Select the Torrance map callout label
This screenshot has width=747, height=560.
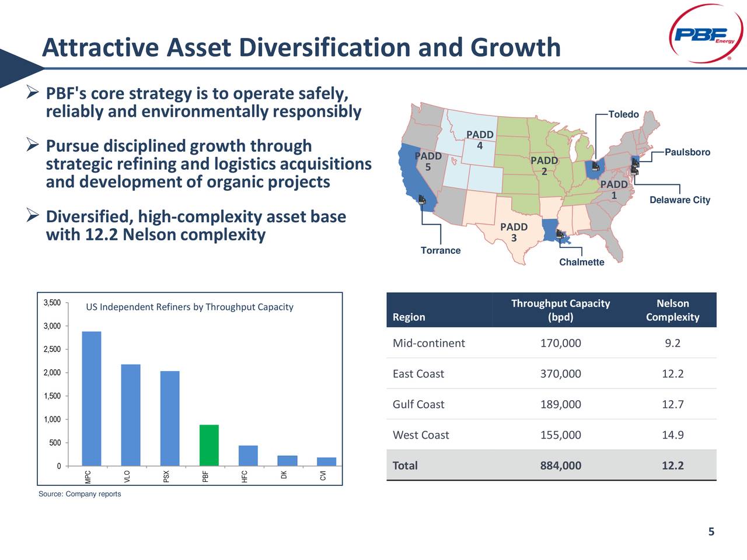(440, 250)
